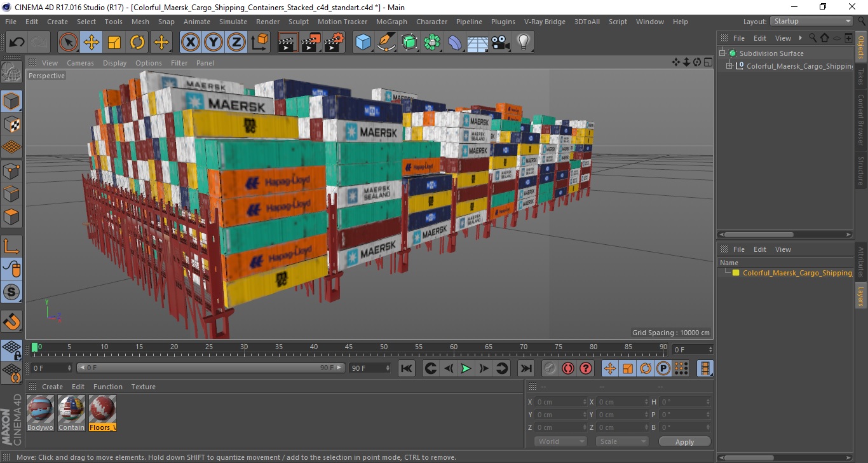The height and width of the screenshot is (463, 868).
Task: Open material manager Texture menu
Action: pos(143,387)
